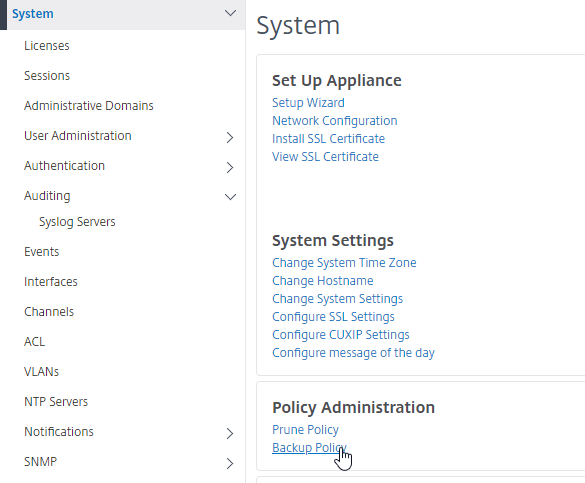Screen dimensions: 585x483
Task: Open Licenses in the sidebar
Action: point(47,46)
